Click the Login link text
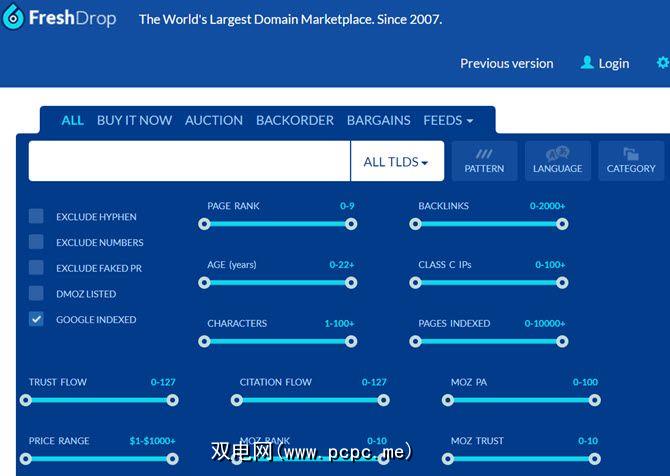Viewport: 670px width, 476px height. [614, 64]
